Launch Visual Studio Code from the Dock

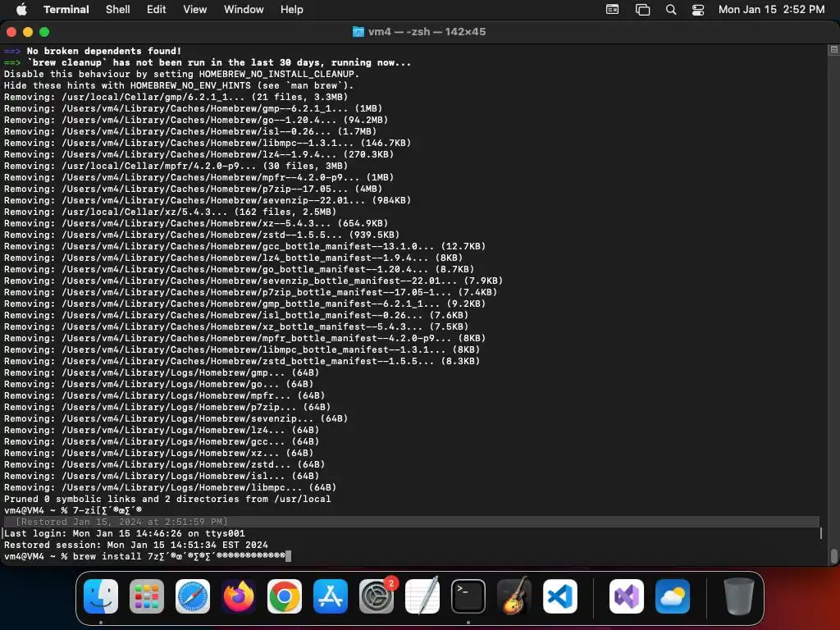[x=559, y=596]
